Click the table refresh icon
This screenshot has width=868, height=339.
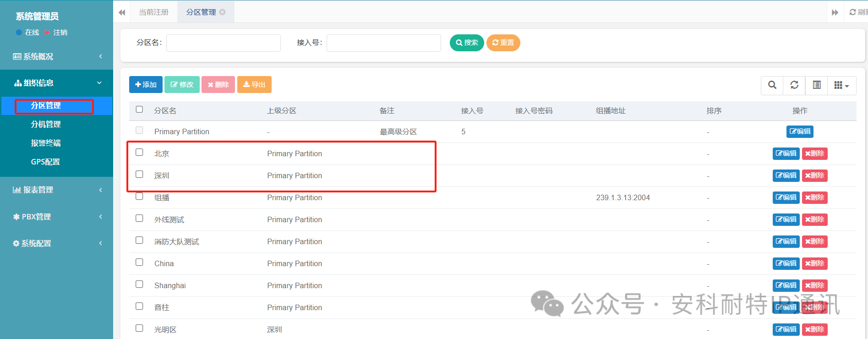point(794,85)
